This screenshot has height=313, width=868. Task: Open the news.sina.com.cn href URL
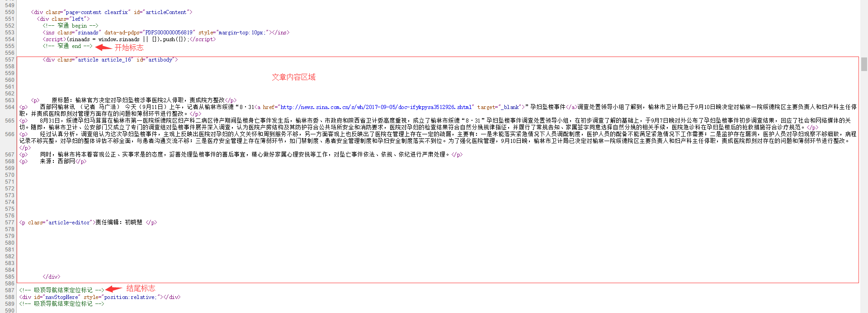click(376, 107)
